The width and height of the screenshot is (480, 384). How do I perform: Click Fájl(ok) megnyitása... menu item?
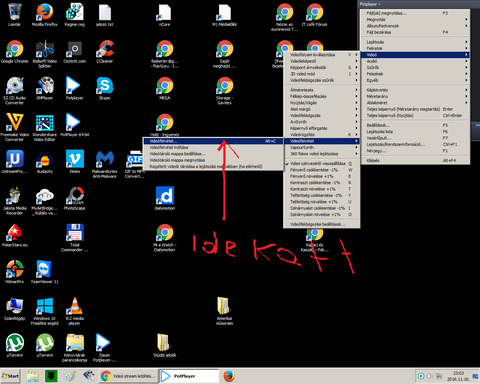415,13
